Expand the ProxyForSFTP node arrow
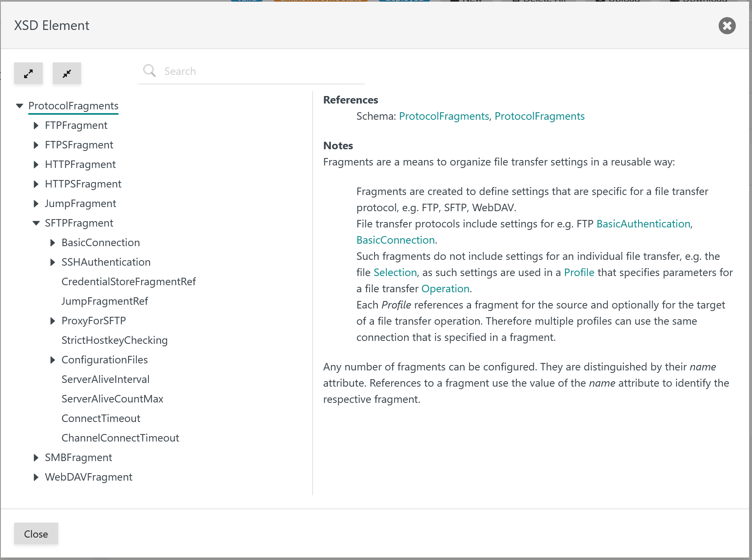Image resolution: width=752 pixels, height=560 pixels. click(x=53, y=321)
